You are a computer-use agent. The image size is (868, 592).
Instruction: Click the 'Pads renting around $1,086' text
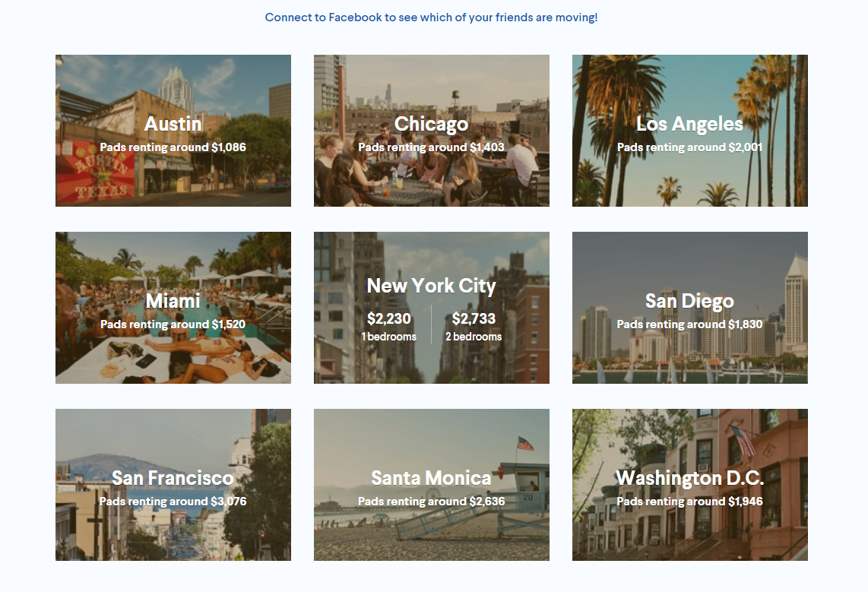(173, 147)
